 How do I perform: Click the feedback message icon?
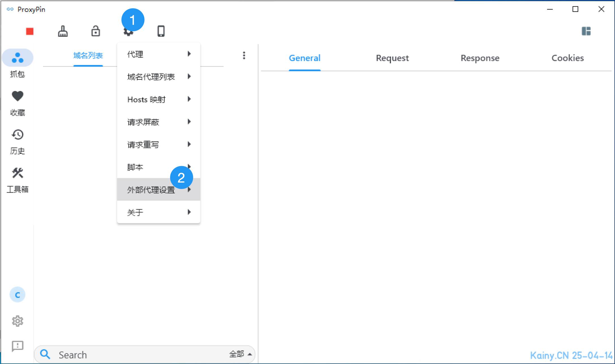pos(18,346)
